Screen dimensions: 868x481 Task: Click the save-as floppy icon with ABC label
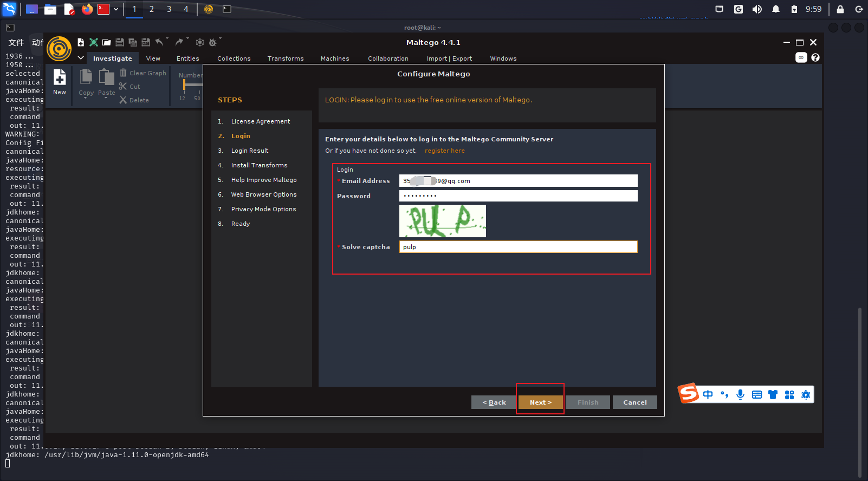146,42
